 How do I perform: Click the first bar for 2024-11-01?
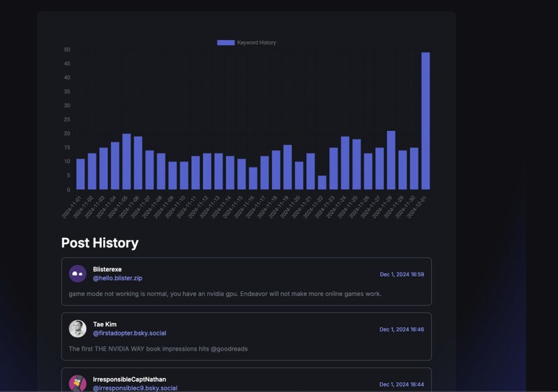(x=80, y=174)
